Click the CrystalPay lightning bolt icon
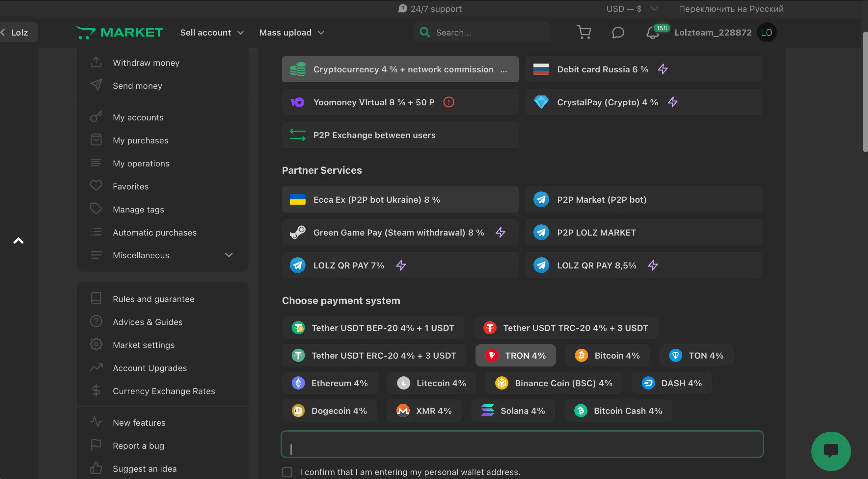This screenshot has width=868, height=479. 672,102
